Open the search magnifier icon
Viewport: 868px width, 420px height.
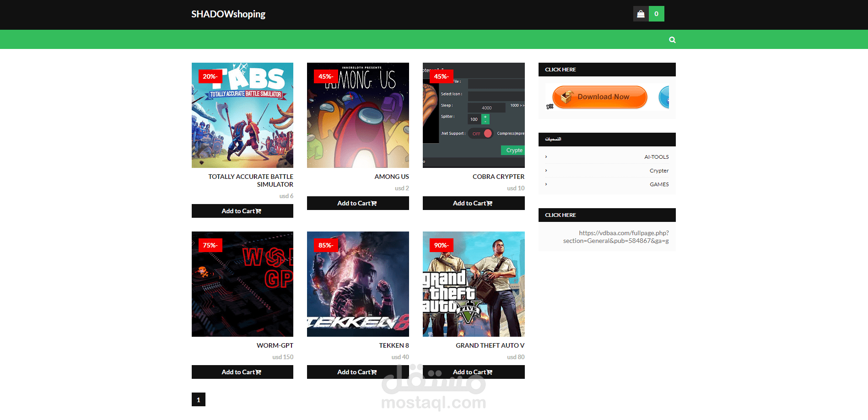tap(672, 40)
